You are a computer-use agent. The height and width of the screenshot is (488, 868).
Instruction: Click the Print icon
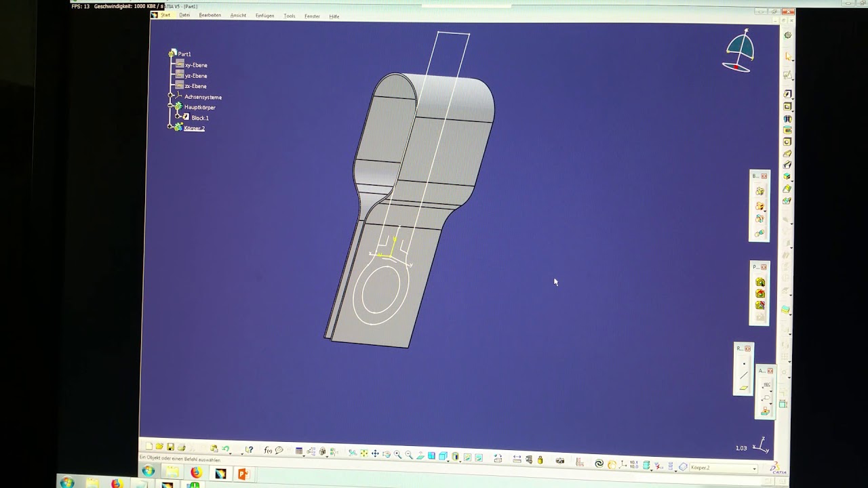pyautogui.click(x=181, y=447)
